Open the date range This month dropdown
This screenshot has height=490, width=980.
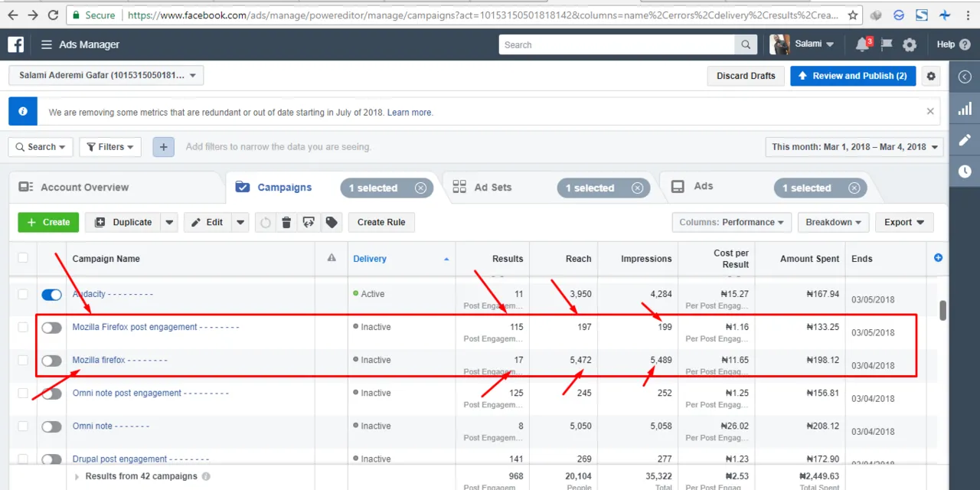(854, 147)
